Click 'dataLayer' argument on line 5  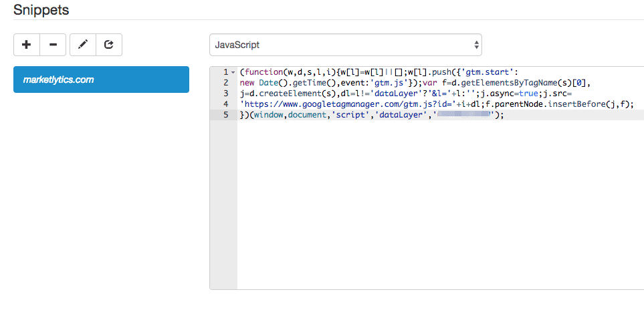tap(401, 115)
